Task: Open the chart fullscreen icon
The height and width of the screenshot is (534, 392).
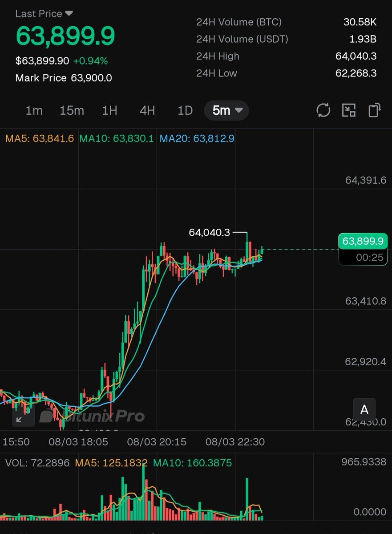Action: click(349, 110)
